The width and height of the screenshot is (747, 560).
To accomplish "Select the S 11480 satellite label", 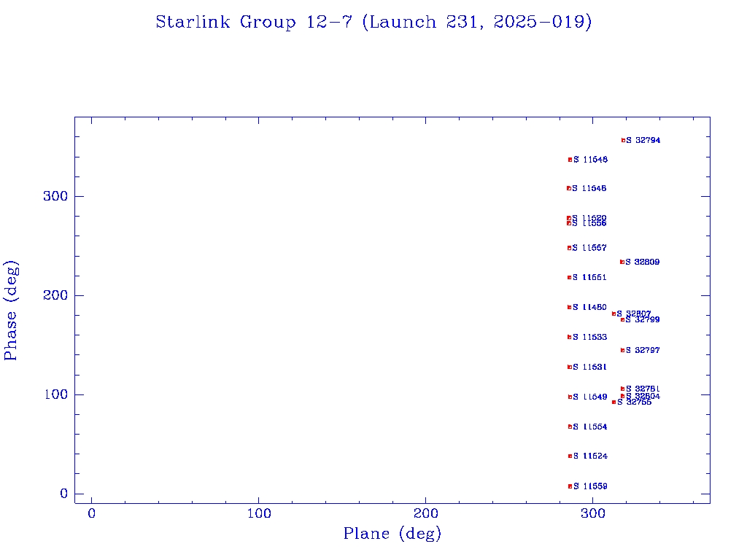I will [589, 308].
